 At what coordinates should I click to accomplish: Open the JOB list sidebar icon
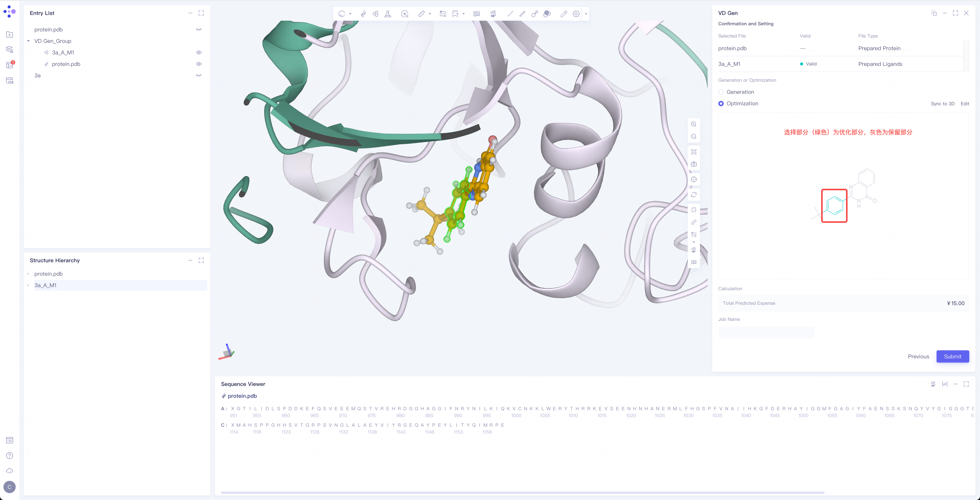pyautogui.click(x=10, y=81)
